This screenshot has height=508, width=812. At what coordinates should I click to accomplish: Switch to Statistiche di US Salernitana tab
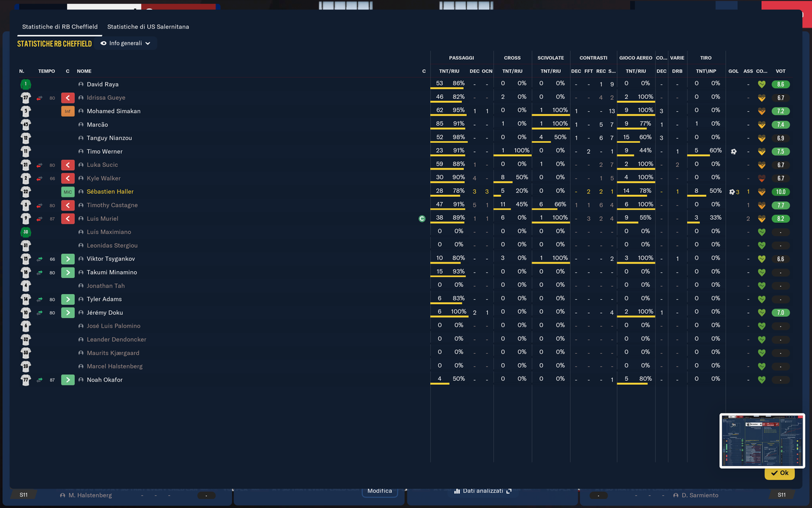pos(148,27)
